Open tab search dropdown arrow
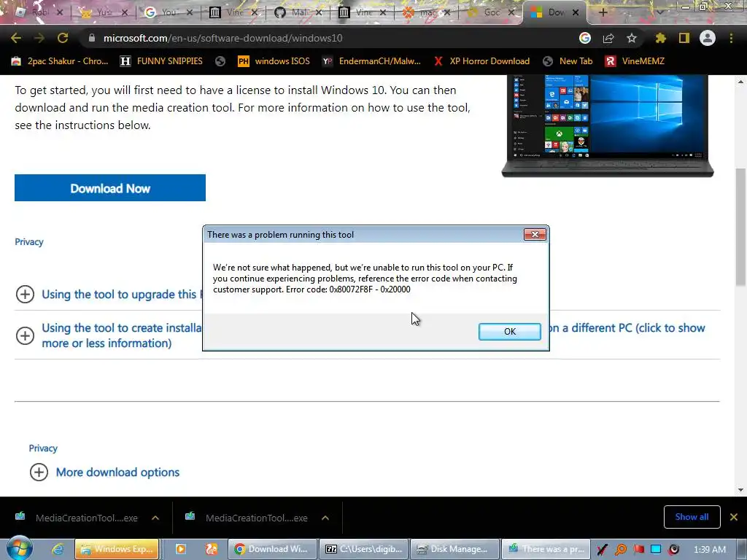Viewport: 747px width, 560px height. (659, 12)
